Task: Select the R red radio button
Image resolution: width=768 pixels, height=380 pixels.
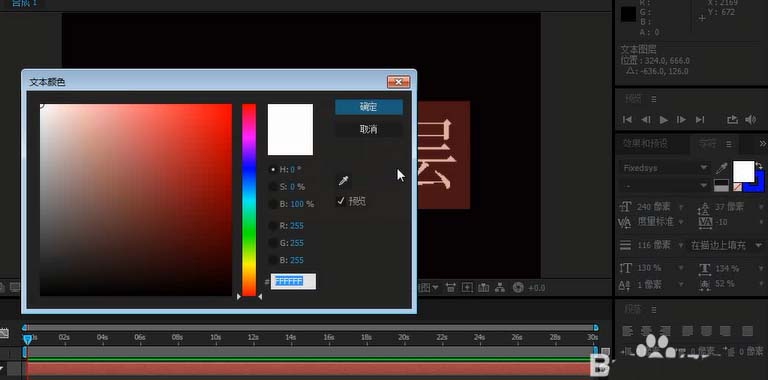Action: (x=273, y=226)
